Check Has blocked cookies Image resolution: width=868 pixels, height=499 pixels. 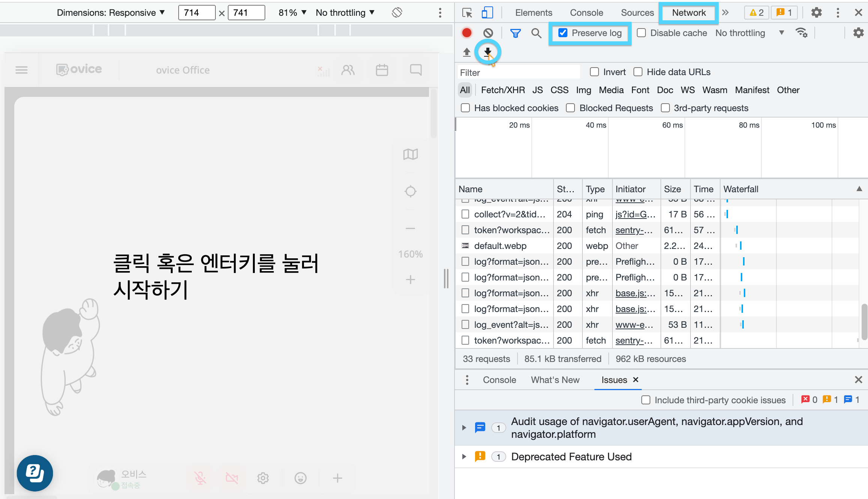[465, 108]
